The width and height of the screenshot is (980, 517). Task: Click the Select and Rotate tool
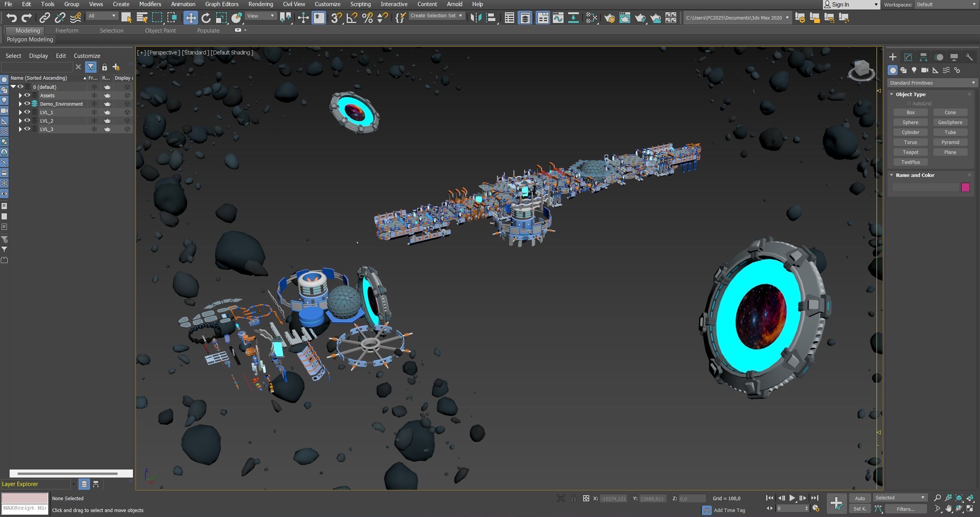coord(206,18)
